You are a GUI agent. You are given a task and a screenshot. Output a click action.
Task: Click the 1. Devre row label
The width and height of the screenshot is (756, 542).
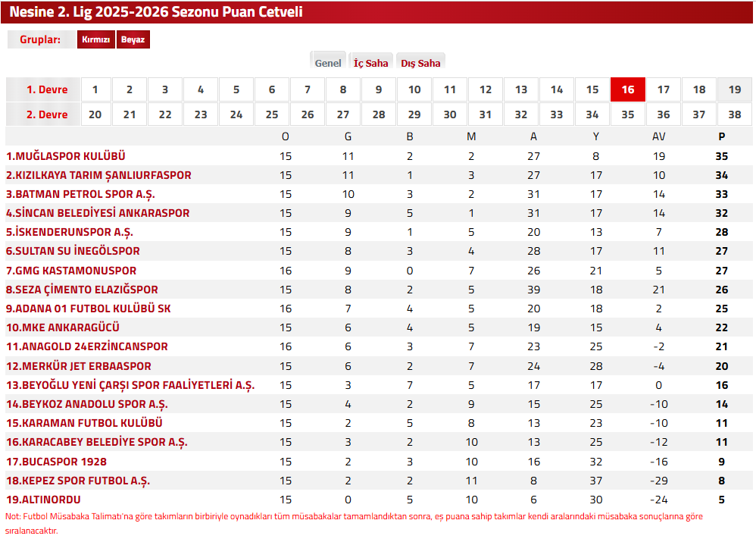pos(47,89)
